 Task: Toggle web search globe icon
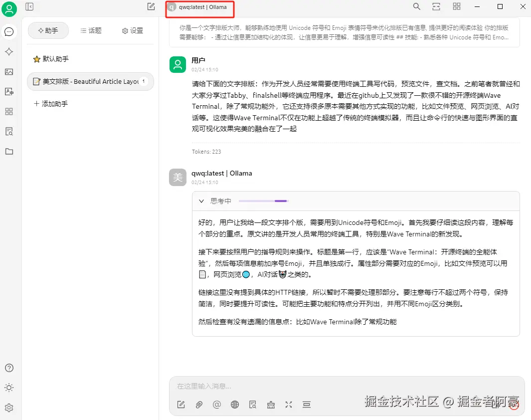pos(235,405)
